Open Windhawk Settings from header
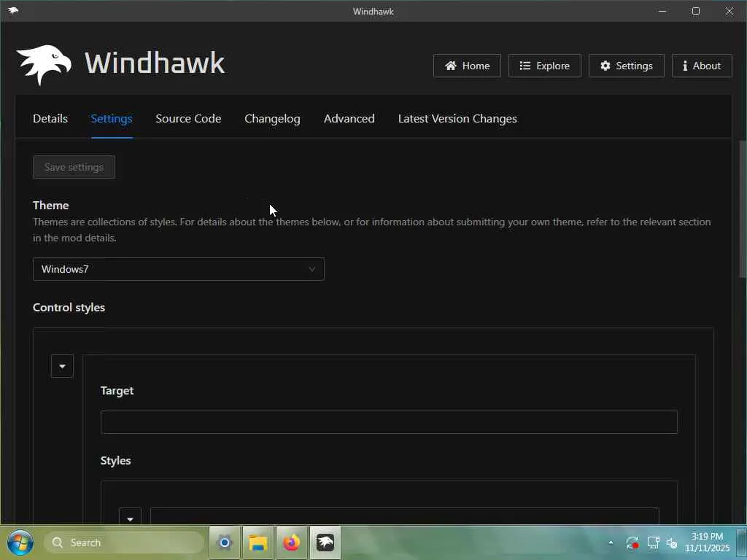The image size is (747, 560). [x=627, y=66]
